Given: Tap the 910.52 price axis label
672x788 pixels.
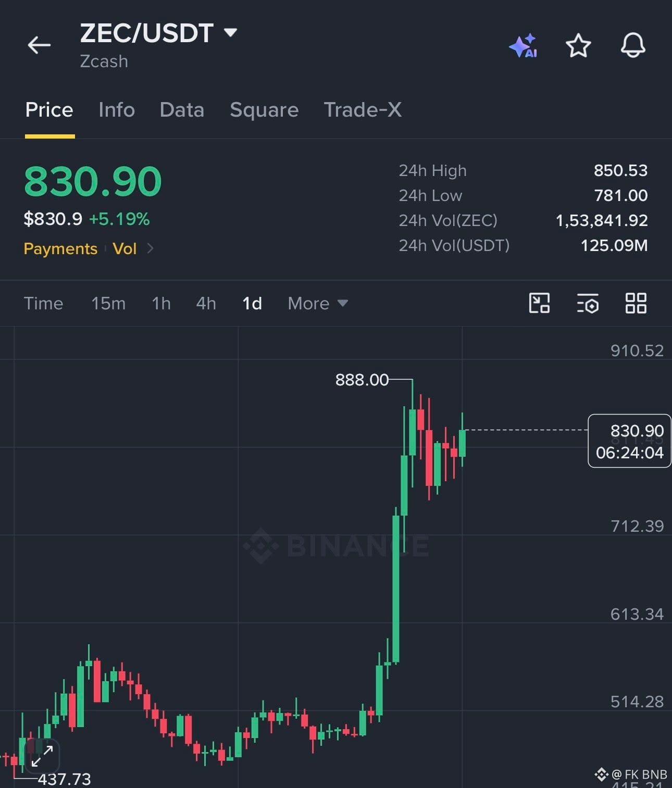Looking at the screenshot, I should (x=637, y=351).
